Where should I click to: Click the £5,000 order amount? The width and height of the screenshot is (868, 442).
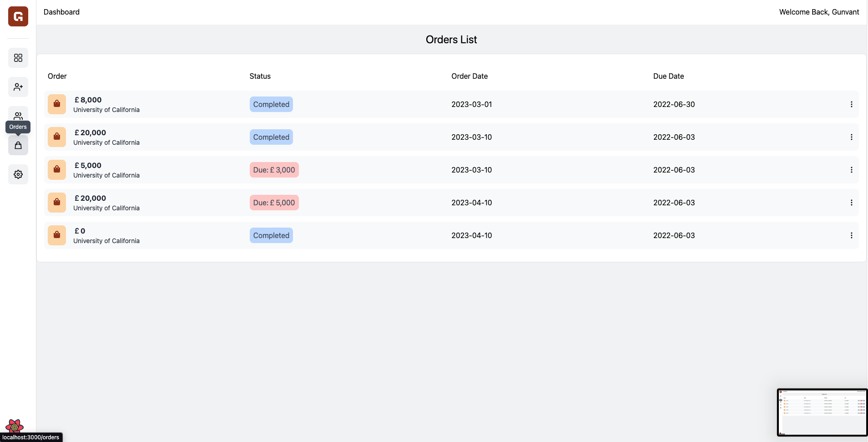click(88, 165)
